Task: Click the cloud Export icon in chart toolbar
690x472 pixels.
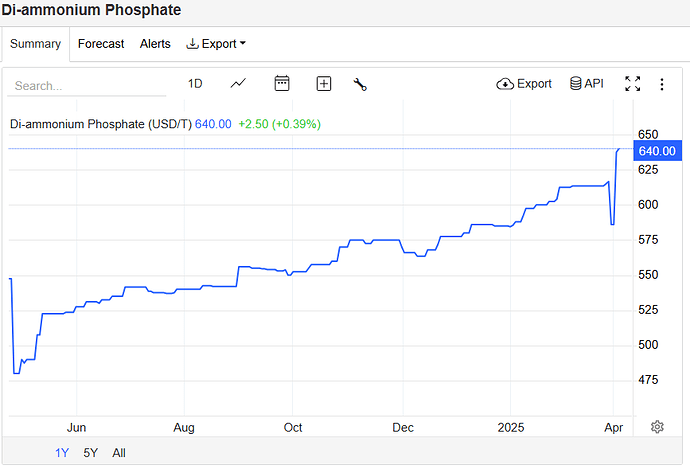Action: [x=505, y=84]
